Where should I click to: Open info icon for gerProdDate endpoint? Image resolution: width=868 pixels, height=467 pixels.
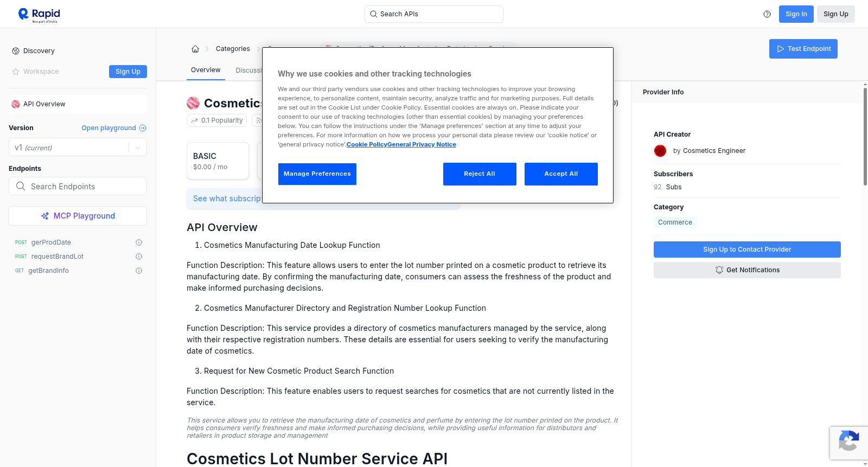139,242
